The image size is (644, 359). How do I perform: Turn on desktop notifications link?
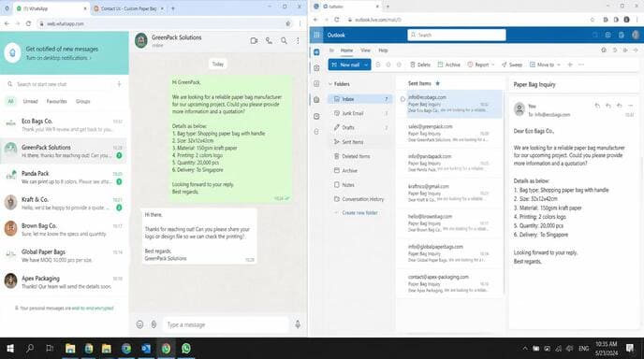pos(59,58)
